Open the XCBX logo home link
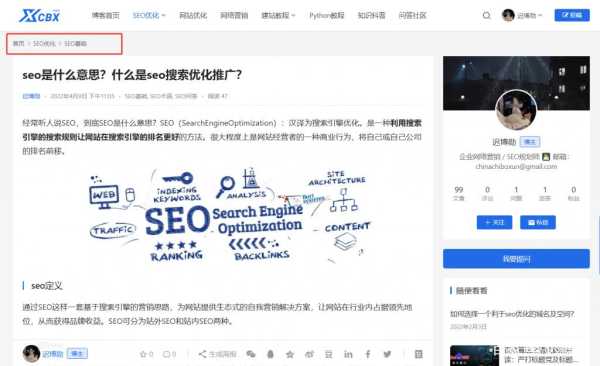Image resolution: width=600 pixels, height=366 pixels. coord(40,16)
